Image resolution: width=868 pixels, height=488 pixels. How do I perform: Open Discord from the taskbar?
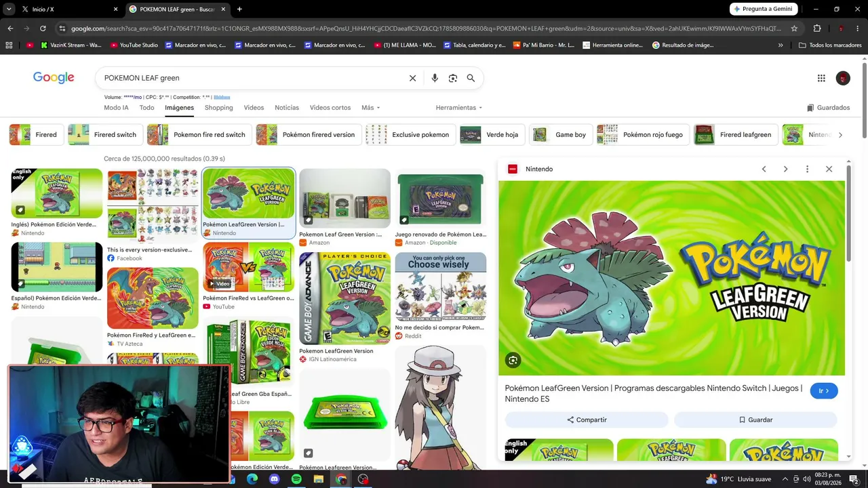(x=274, y=479)
